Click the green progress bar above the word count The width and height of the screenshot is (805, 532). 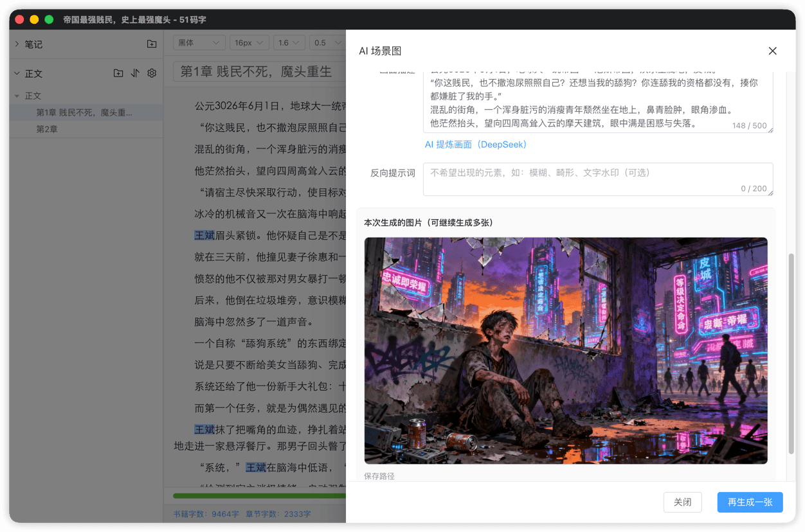pos(257,495)
